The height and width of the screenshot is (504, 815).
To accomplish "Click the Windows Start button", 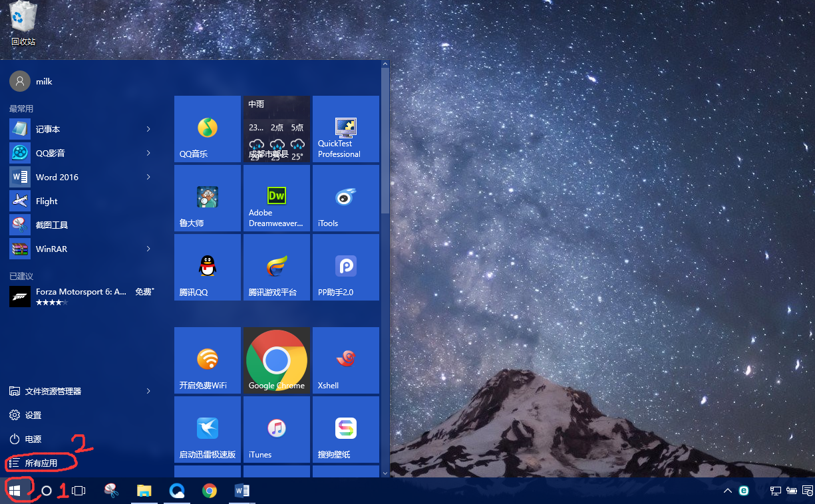I will [15, 491].
